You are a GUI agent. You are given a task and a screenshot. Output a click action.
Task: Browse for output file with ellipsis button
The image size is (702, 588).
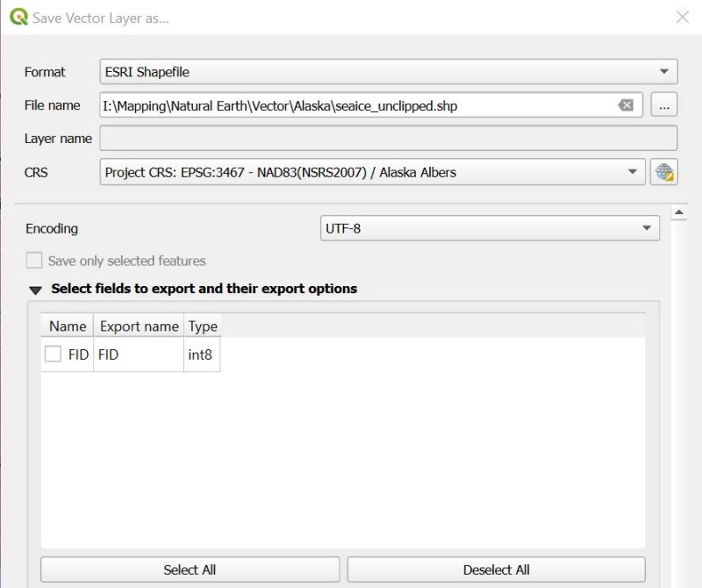[x=664, y=105]
